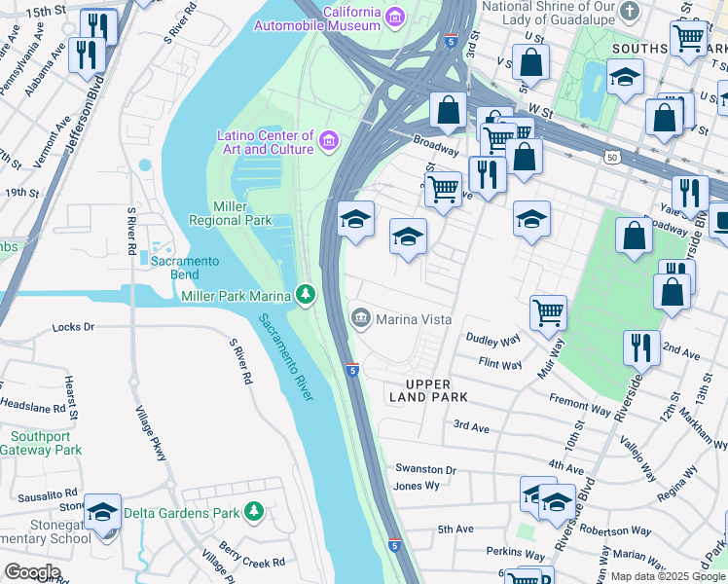Click the California Automobile Museum pin

[395, 18]
